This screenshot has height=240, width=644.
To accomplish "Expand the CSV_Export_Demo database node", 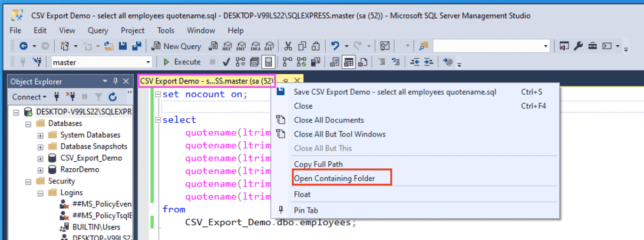I will coord(40,158).
